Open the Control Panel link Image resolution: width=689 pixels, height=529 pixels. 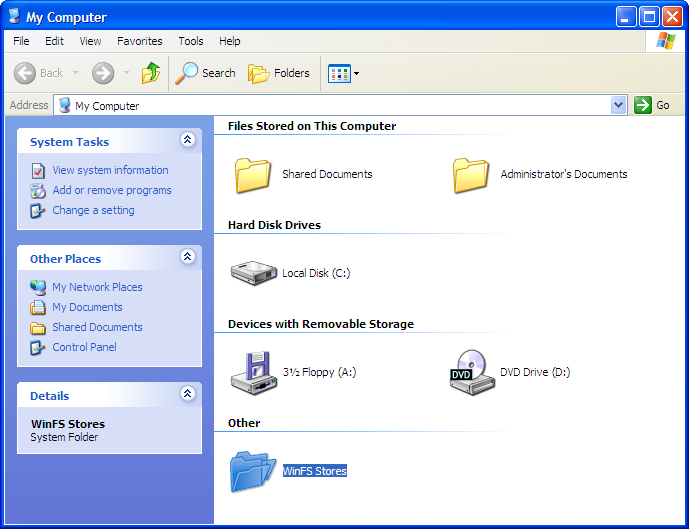tap(84, 347)
